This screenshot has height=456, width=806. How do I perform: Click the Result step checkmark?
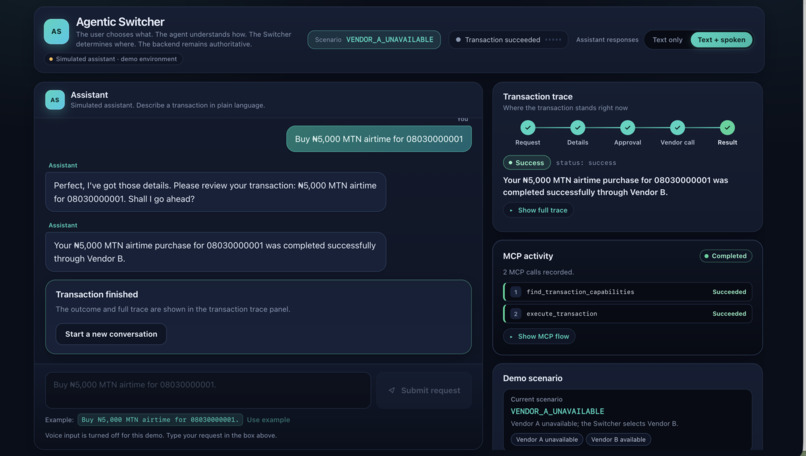pyautogui.click(x=727, y=127)
